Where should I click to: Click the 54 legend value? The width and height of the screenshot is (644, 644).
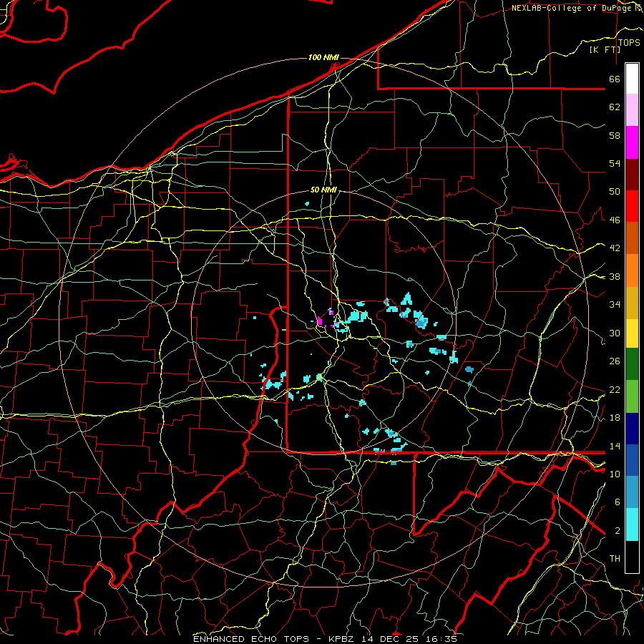615,163
